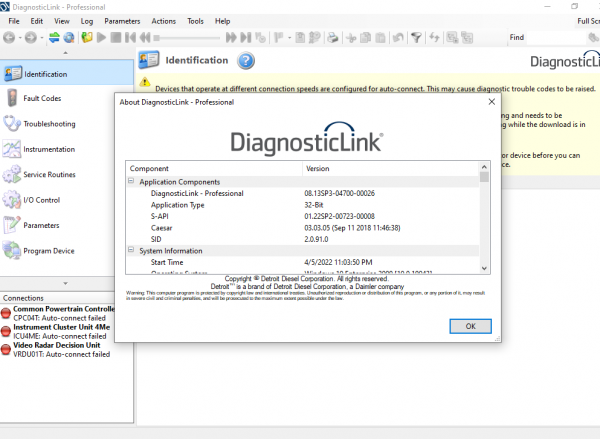The width and height of the screenshot is (600, 439).
Task: Click the OK button in About dialog
Action: click(470, 326)
